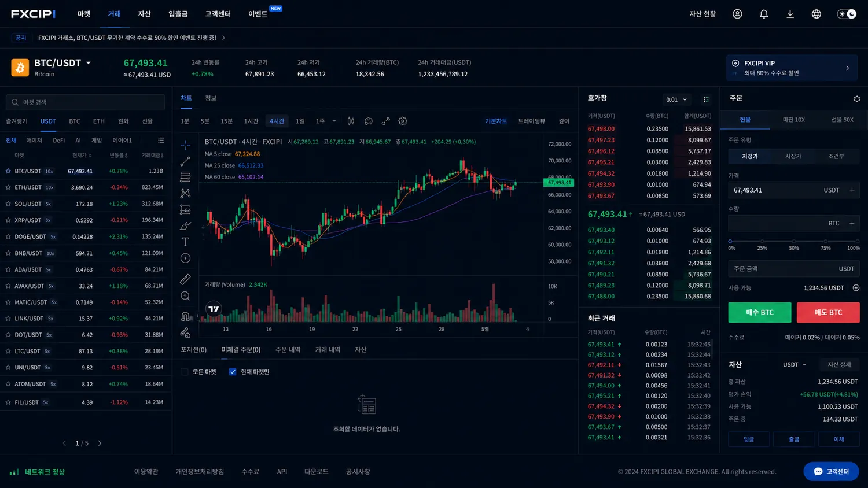This screenshot has width=868, height=488.
Task: Favorite the SOL/USDT pair star
Action: click(x=8, y=204)
